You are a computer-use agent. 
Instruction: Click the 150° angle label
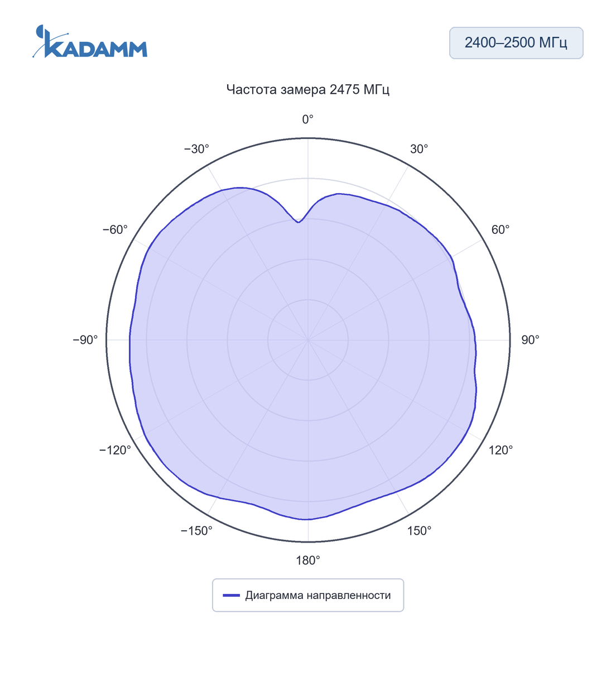pyautogui.click(x=419, y=531)
